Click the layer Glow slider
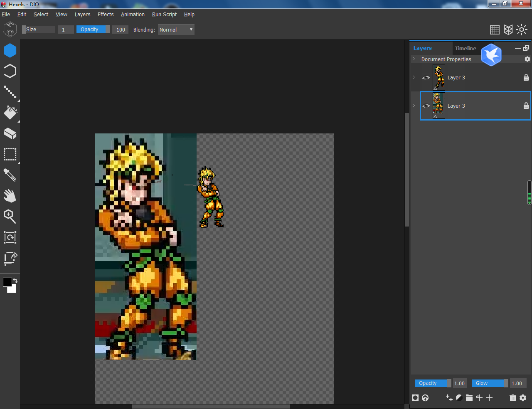The image size is (532, 409). click(x=490, y=383)
